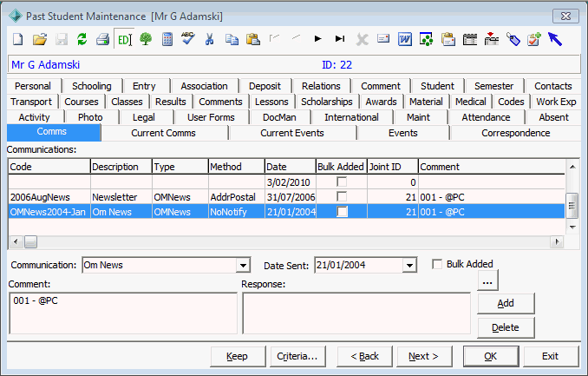The image size is (588, 376).
Task: Click the grey X delete icon
Action: [x=362, y=39]
